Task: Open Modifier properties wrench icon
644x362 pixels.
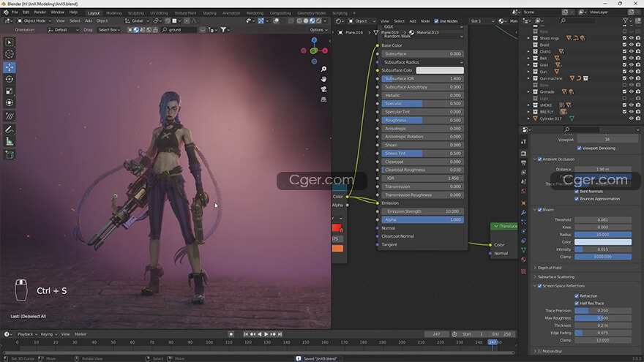Action: (x=524, y=213)
